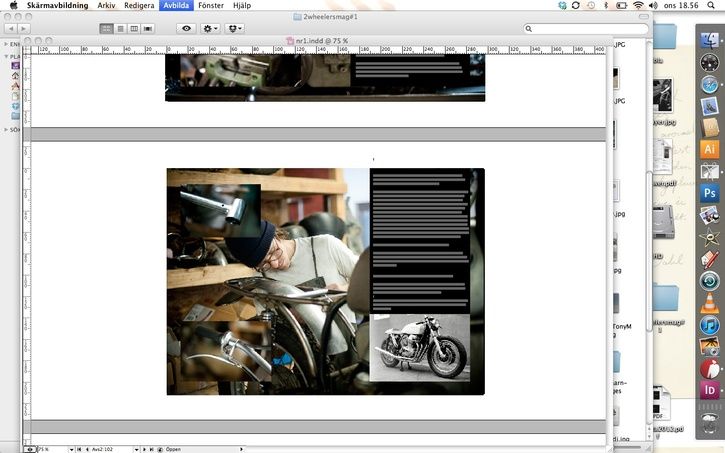Open the Redigera menu
This screenshot has width=725, height=453.
[x=139, y=6]
